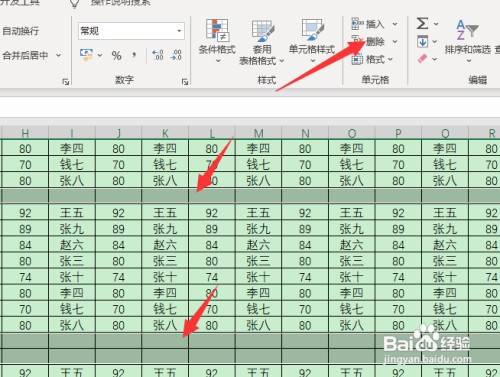Expand the Fill dropdown arrow
The height and width of the screenshot is (377, 500).
(x=435, y=42)
